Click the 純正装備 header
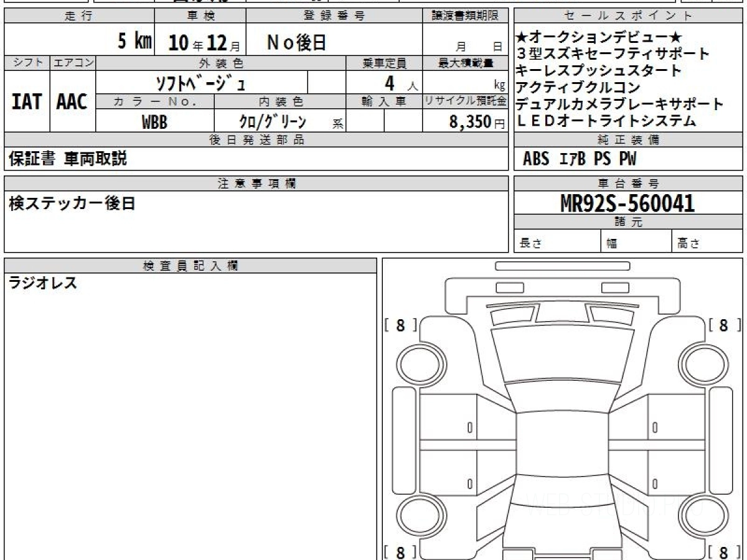Viewport: 747px width, 560px height. point(628,140)
